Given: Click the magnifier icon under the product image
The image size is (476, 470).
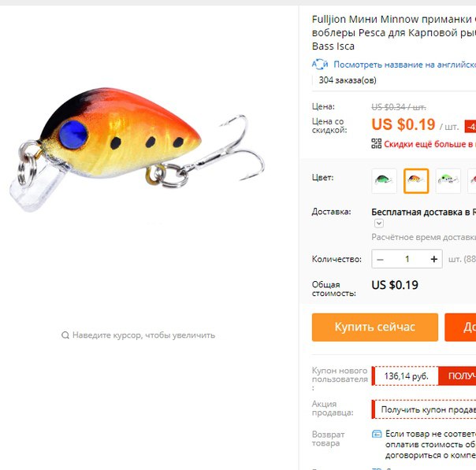Looking at the screenshot, I should (x=65, y=335).
